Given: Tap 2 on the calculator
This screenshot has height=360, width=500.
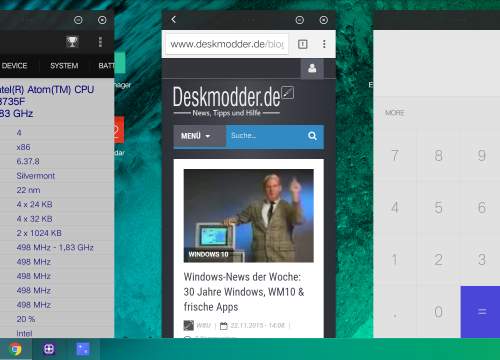Looking at the screenshot, I should (x=438, y=260).
